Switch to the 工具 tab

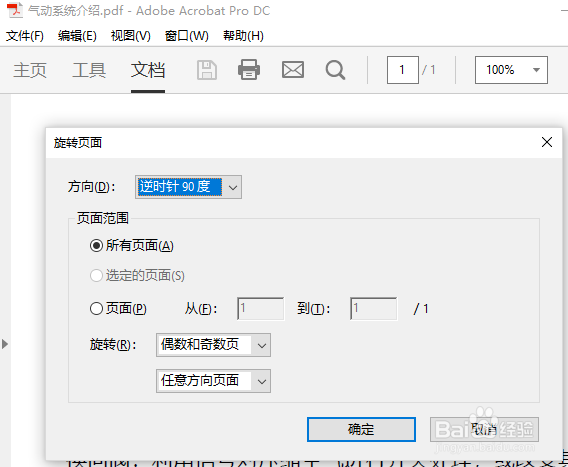pyautogui.click(x=89, y=70)
